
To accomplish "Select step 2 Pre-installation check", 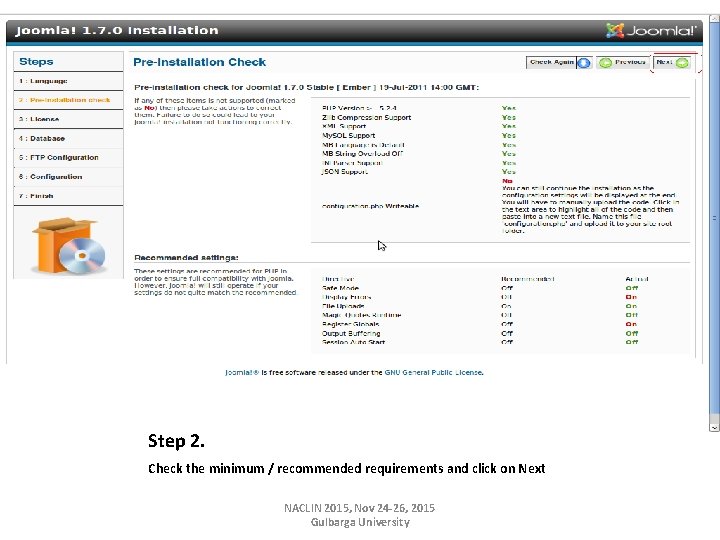I will pyautogui.click(x=68, y=100).
